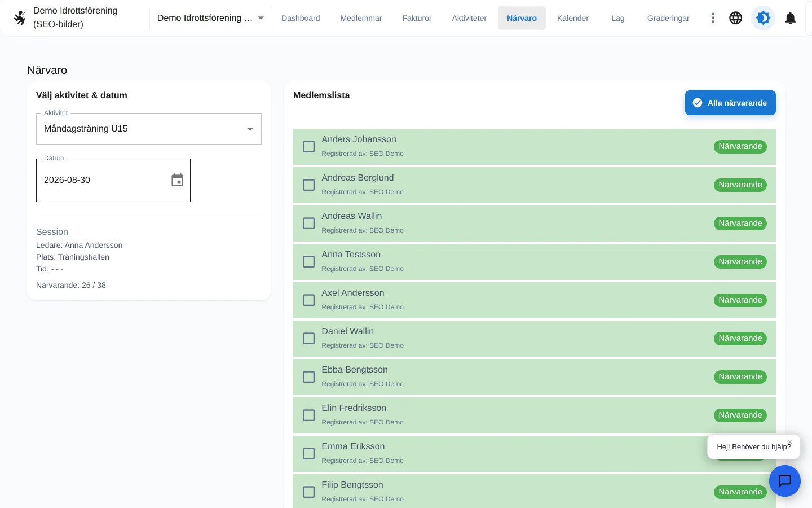Viewport: 812px width, 508px height.
Task: Click the Närvarande badge for Ebba Bengtsson
Action: 740,377
